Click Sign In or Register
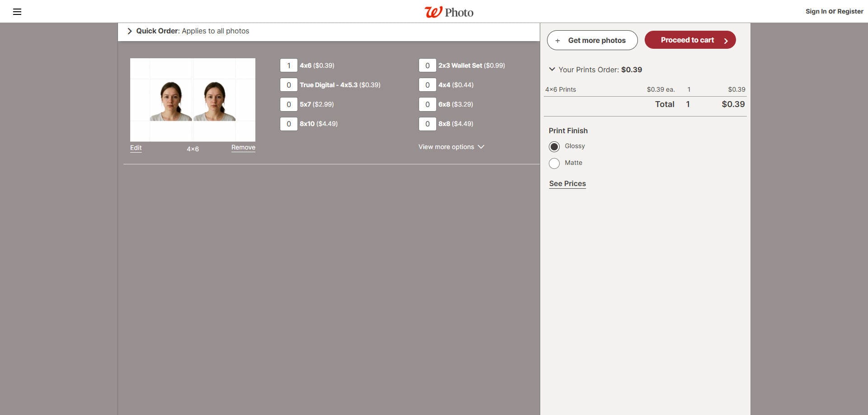The image size is (868, 415). [x=834, y=11]
